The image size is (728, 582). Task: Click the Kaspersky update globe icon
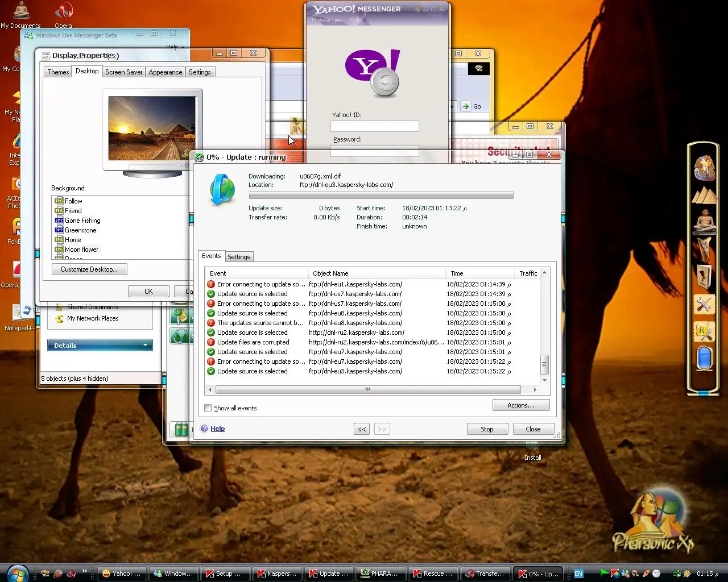pyautogui.click(x=222, y=190)
